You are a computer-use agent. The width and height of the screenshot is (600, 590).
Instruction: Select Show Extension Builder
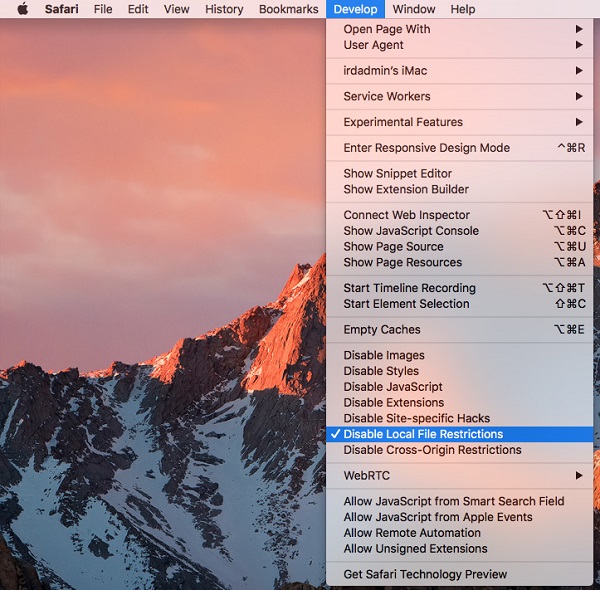click(460, 189)
